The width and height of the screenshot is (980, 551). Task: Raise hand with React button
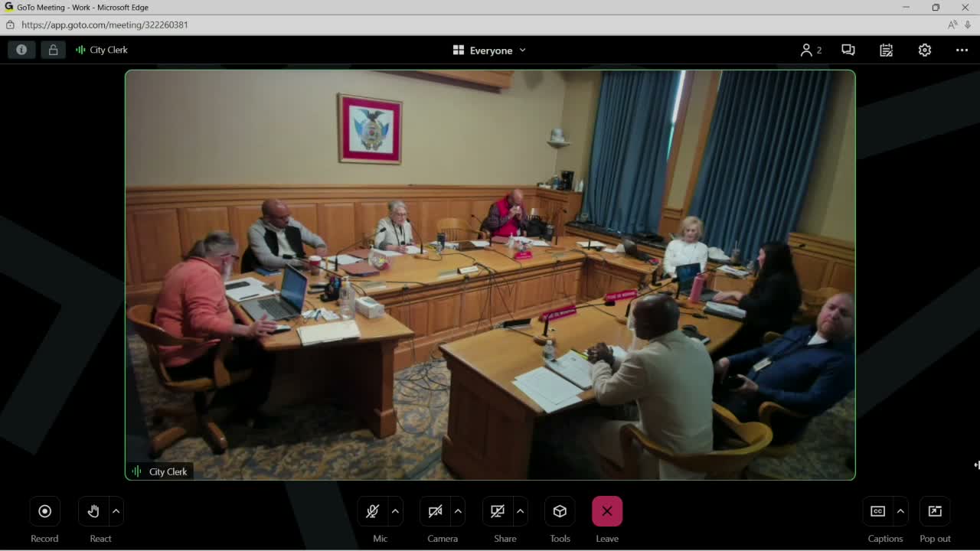93,511
